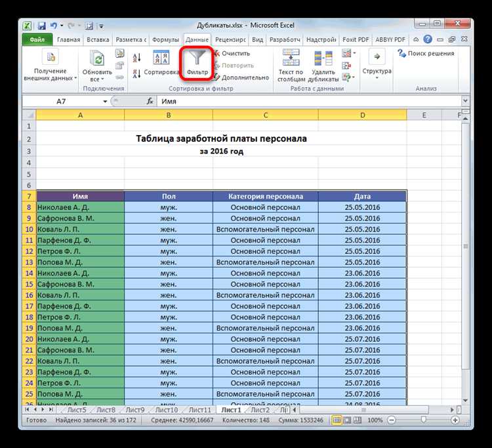
Task: Click Повторить to reapply the filter
Action: pyautogui.click(x=234, y=65)
